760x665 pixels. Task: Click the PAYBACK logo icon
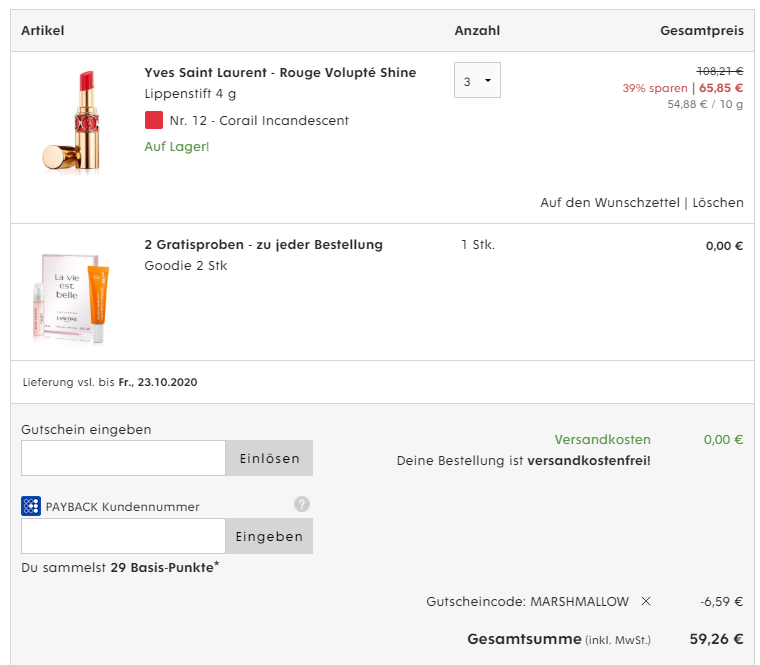pos(31,506)
